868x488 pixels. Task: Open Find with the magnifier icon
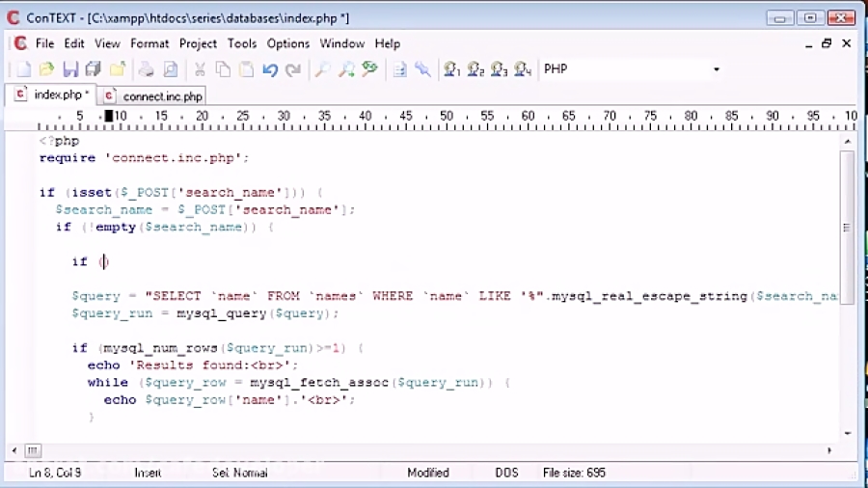pos(322,69)
